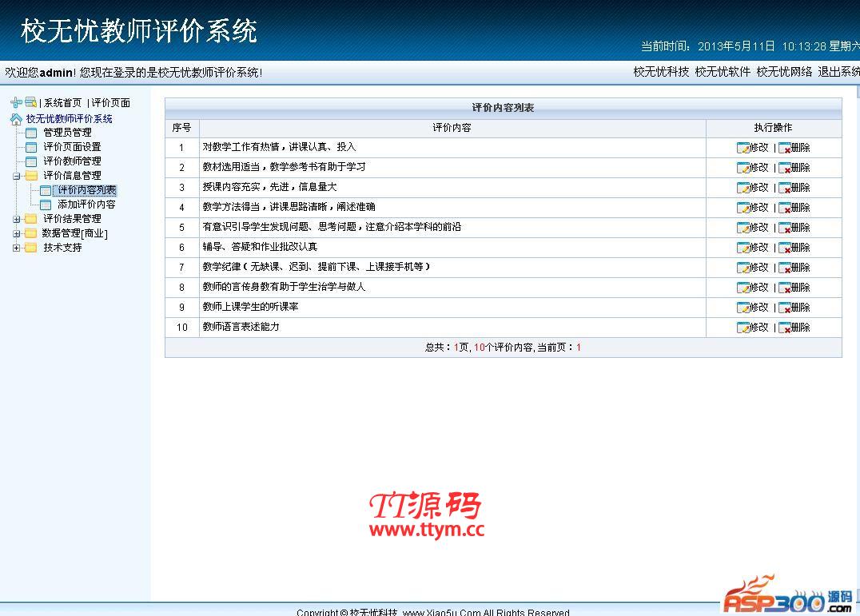Viewport: 860px width, 616px height.
Task: Click the edit icon for row 1
Action: [x=743, y=148]
